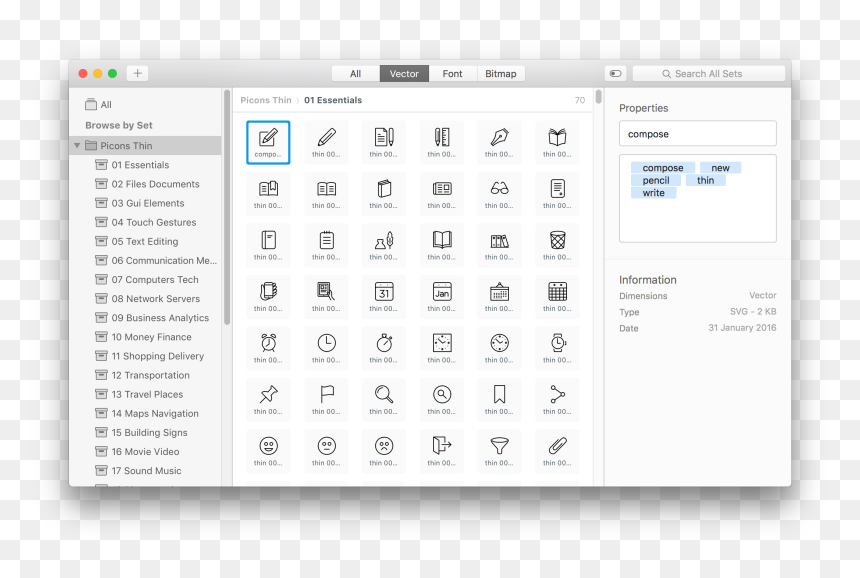Switch to the Vector filter tab
Image resolution: width=860 pixels, height=578 pixels.
(404, 73)
